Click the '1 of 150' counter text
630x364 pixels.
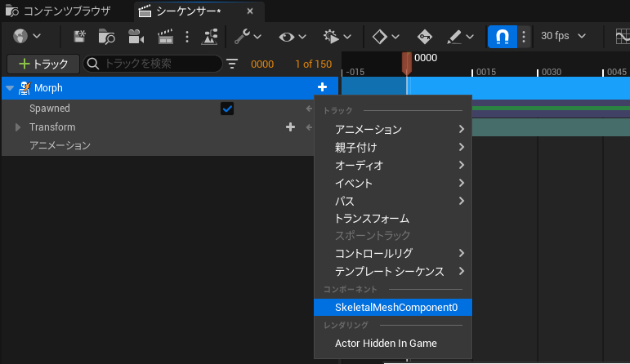(x=314, y=64)
